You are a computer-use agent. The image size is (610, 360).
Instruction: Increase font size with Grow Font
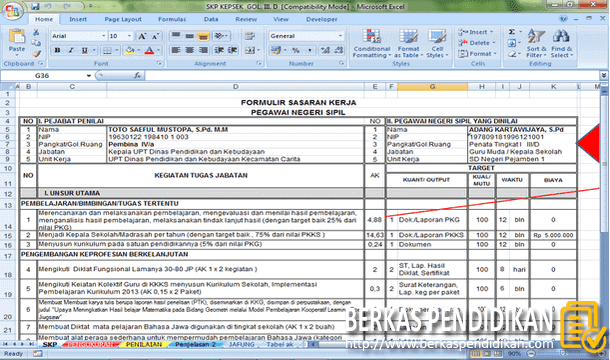pyautogui.click(x=142, y=36)
